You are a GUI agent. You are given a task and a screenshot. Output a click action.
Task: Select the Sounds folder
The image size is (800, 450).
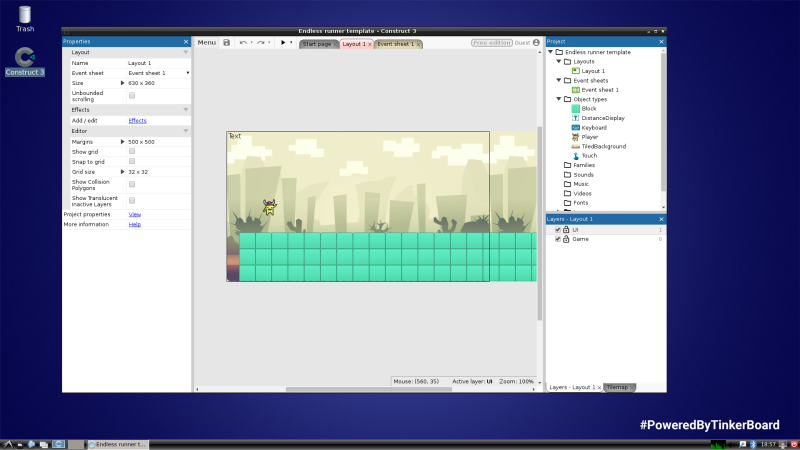pos(583,174)
